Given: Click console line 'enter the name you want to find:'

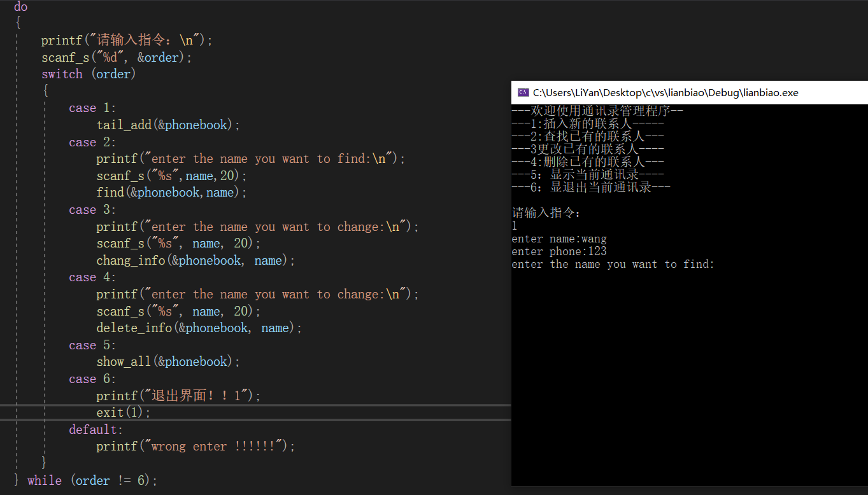Looking at the screenshot, I should pyautogui.click(x=613, y=264).
